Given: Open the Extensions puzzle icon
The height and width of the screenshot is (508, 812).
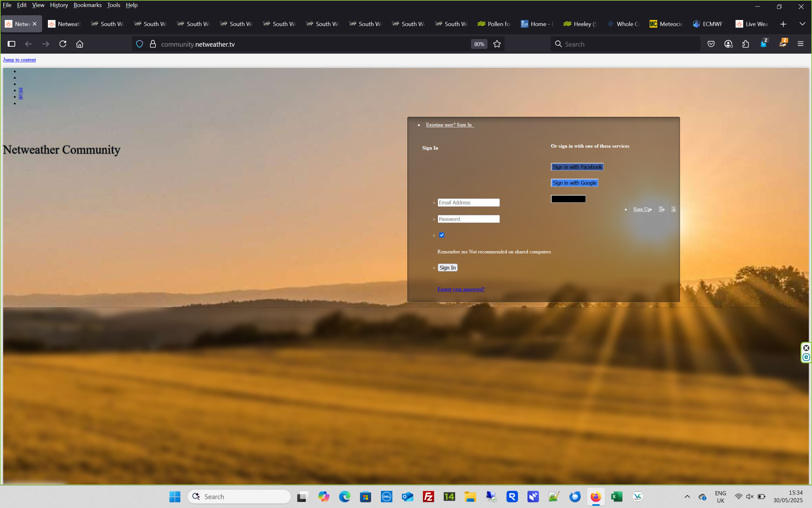Looking at the screenshot, I should (746, 44).
